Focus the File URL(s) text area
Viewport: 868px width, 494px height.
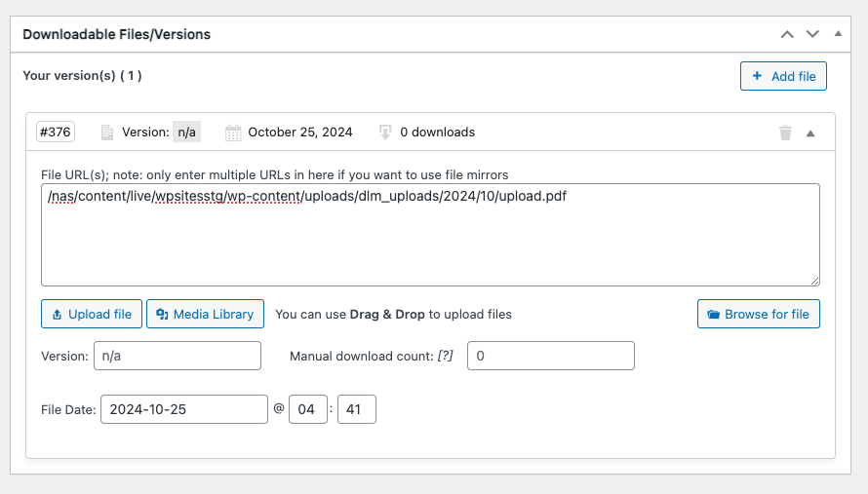pyautogui.click(x=429, y=244)
